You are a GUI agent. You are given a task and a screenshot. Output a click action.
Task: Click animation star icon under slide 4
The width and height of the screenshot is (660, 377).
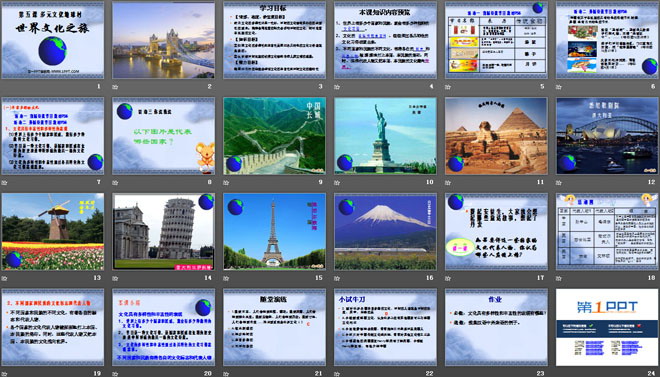coord(337,87)
